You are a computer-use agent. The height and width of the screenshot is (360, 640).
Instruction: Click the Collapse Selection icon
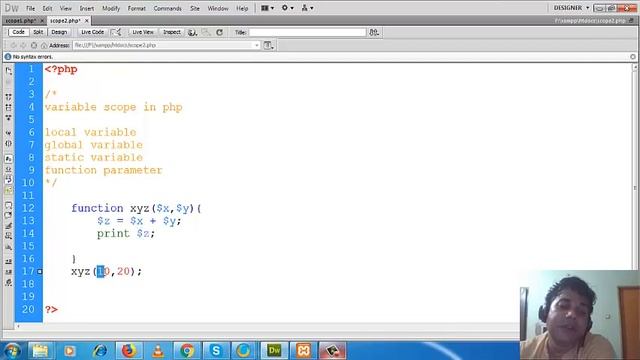9,107
